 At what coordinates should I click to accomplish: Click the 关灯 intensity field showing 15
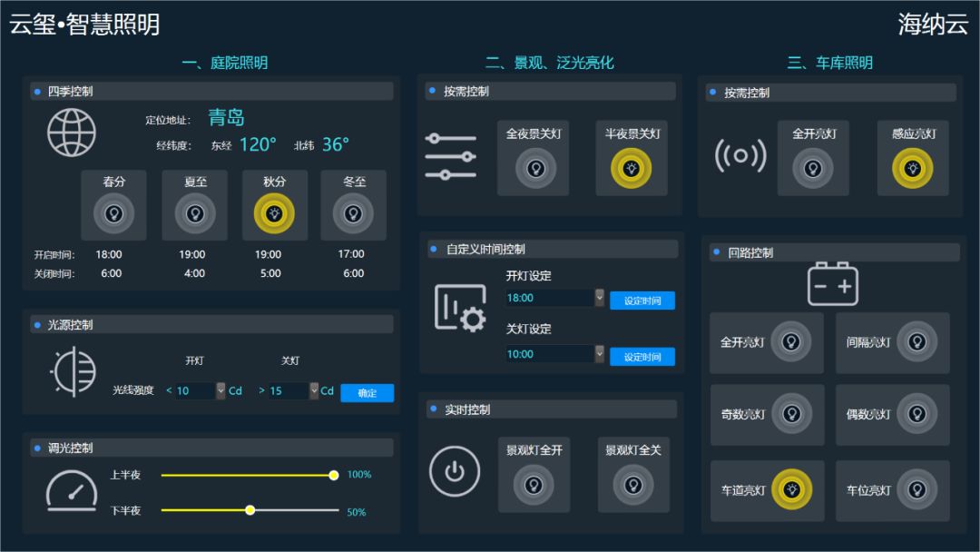tap(289, 390)
